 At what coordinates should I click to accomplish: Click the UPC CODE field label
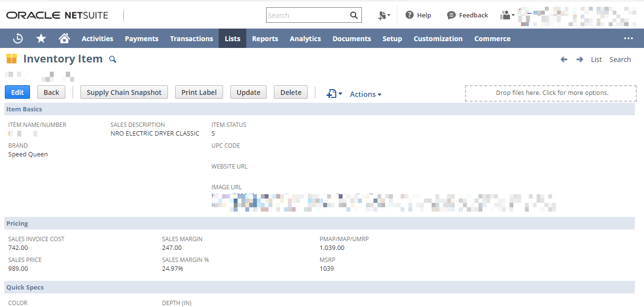point(225,145)
